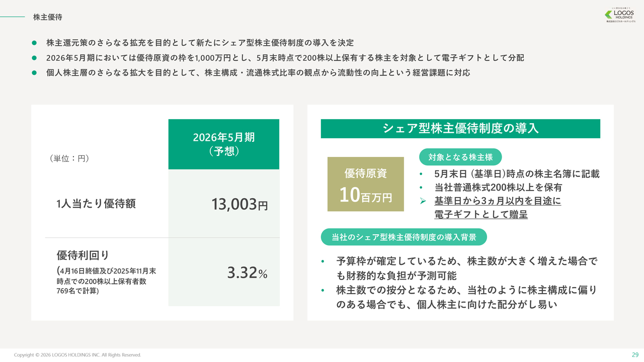Click the olive 優待原資 10百万円 box
The image size is (644, 362).
[x=366, y=184]
